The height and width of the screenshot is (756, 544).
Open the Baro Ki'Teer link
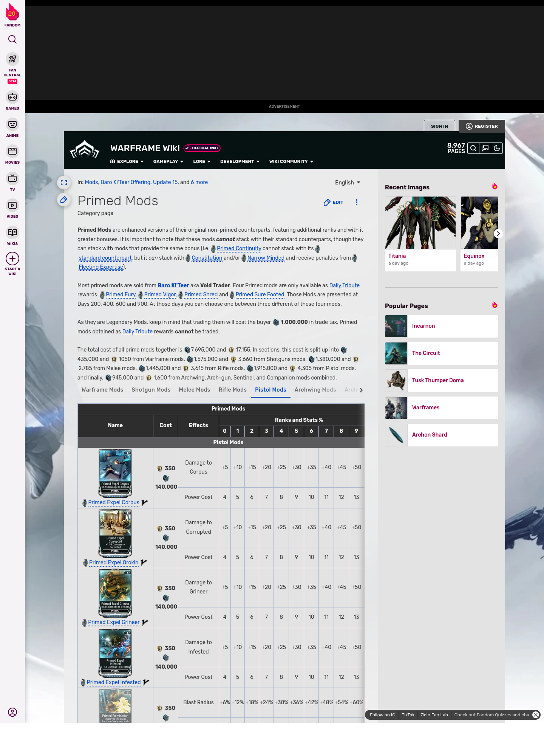(173, 285)
